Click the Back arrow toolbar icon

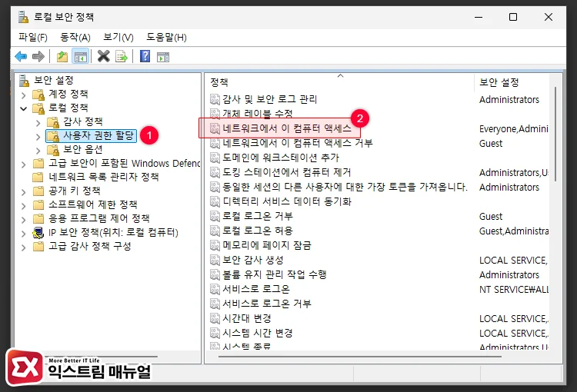[21, 57]
